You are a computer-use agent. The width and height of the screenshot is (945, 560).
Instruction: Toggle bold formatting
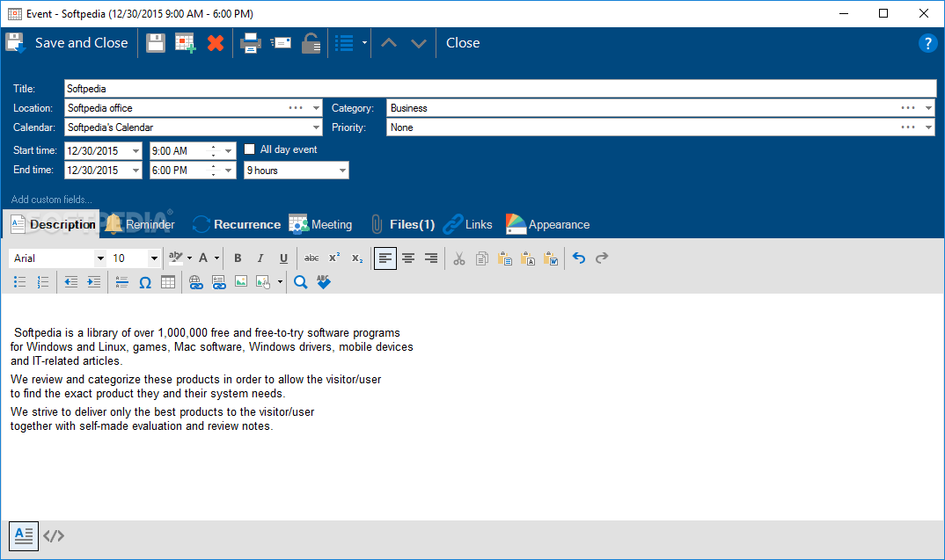238,258
